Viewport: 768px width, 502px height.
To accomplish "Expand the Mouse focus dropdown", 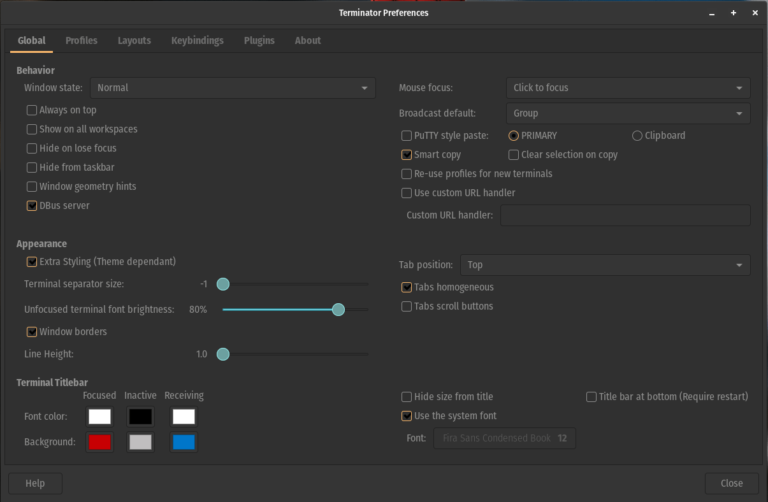I will pos(628,88).
